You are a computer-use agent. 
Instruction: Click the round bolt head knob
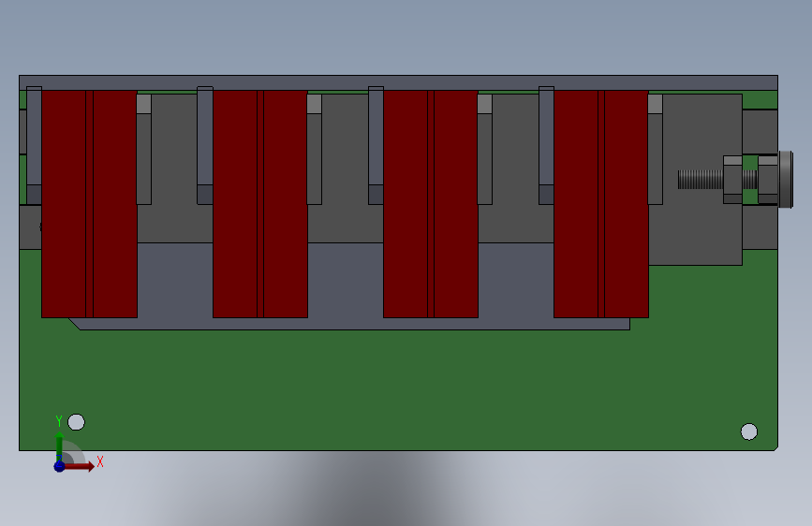pos(786,180)
